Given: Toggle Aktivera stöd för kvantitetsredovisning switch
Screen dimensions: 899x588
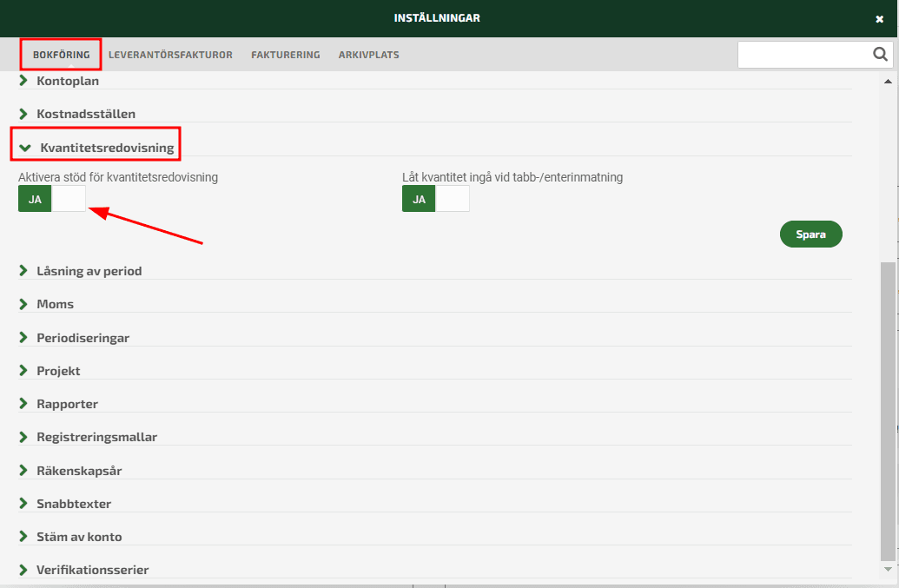Looking at the screenshot, I should coord(52,199).
